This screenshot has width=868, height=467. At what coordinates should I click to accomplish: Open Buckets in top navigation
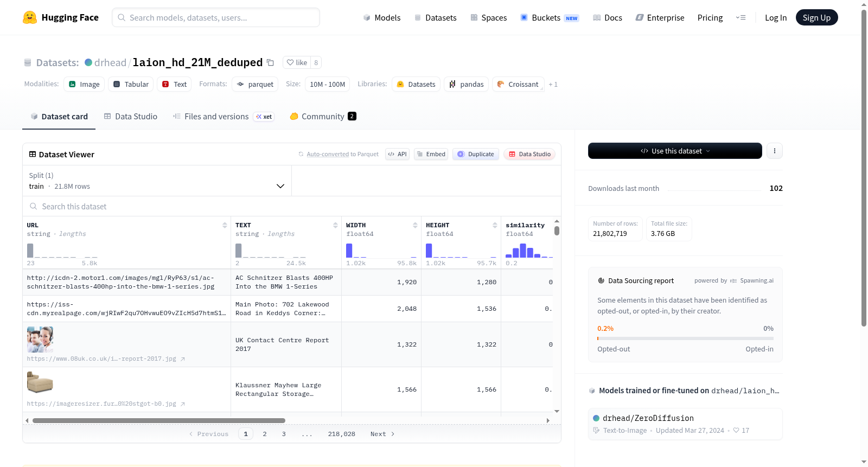click(x=550, y=17)
